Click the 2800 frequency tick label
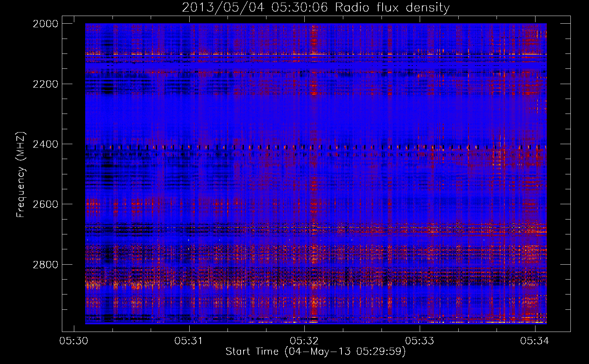 (46, 264)
